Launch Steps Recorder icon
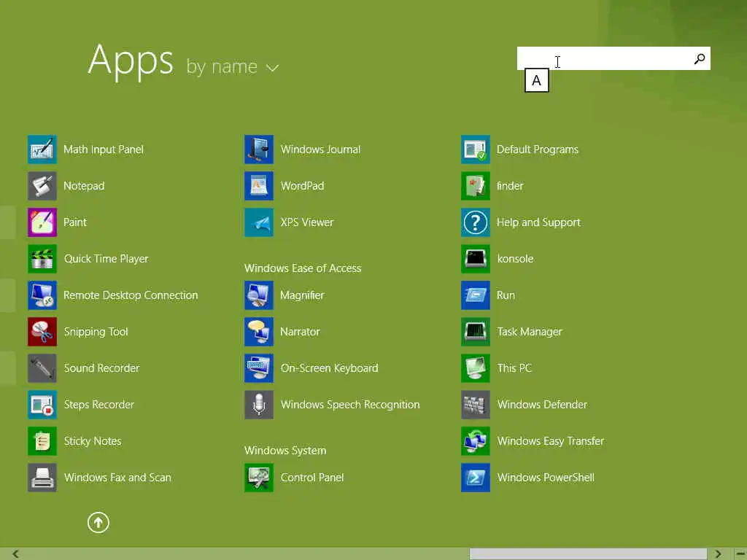Image resolution: width=747 pixels, height=560 pixels. point(42,405)
